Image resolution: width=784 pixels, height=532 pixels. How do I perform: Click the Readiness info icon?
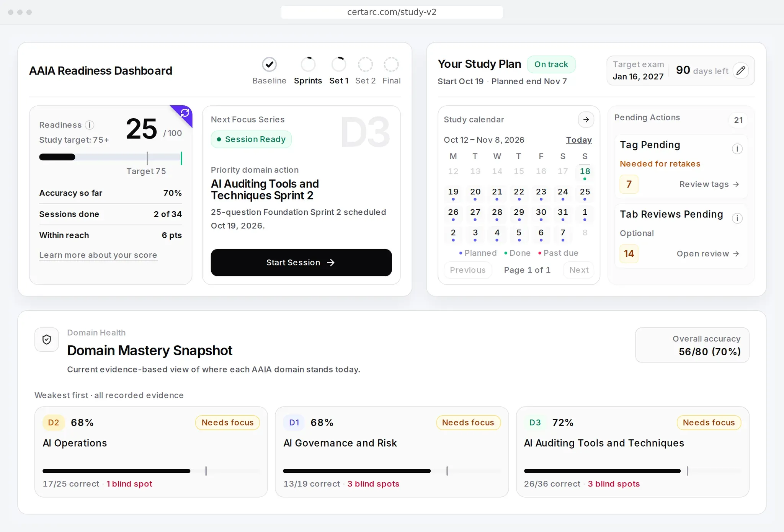[x=90, y=125]
